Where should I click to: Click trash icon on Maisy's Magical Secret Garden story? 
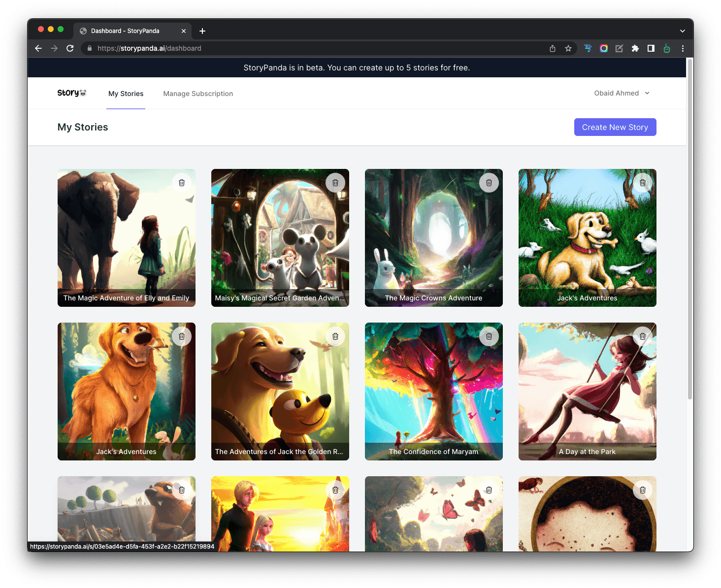coord(335,183)
